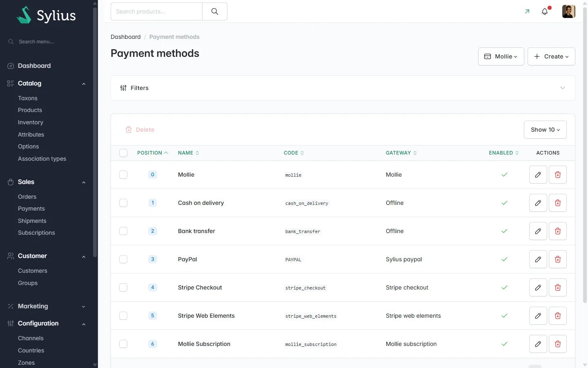Click the Dashboard breadcrumb link

coord(126,37)
